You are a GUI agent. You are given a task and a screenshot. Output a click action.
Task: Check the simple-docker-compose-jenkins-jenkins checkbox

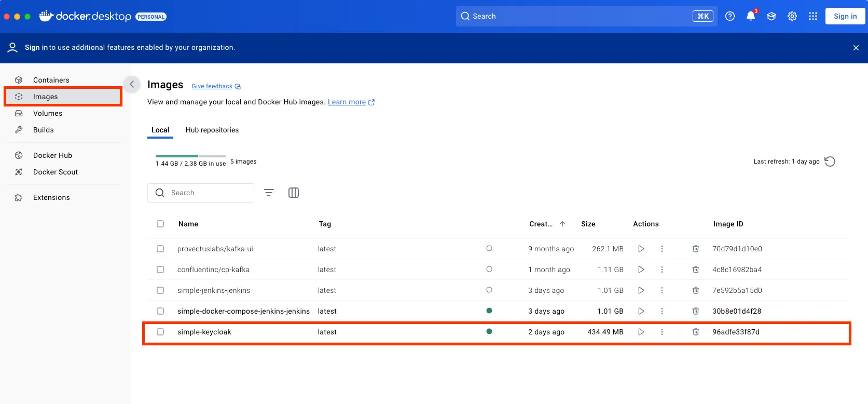pyautogui.click(x=160, y=311)
